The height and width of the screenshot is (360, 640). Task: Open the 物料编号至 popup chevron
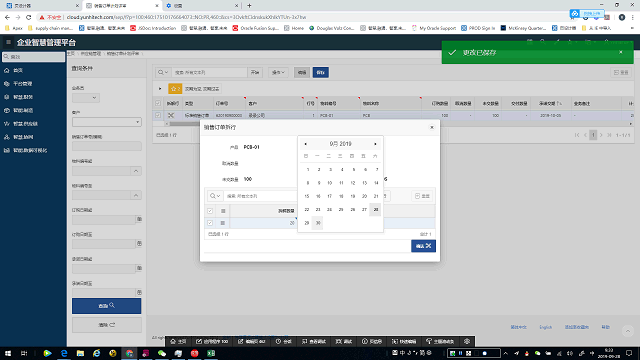[x=136, y=196]
